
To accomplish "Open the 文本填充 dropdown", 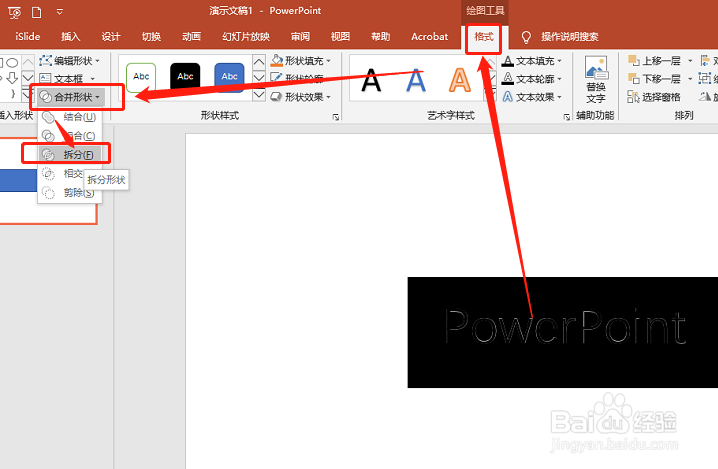I will point(532,60).
